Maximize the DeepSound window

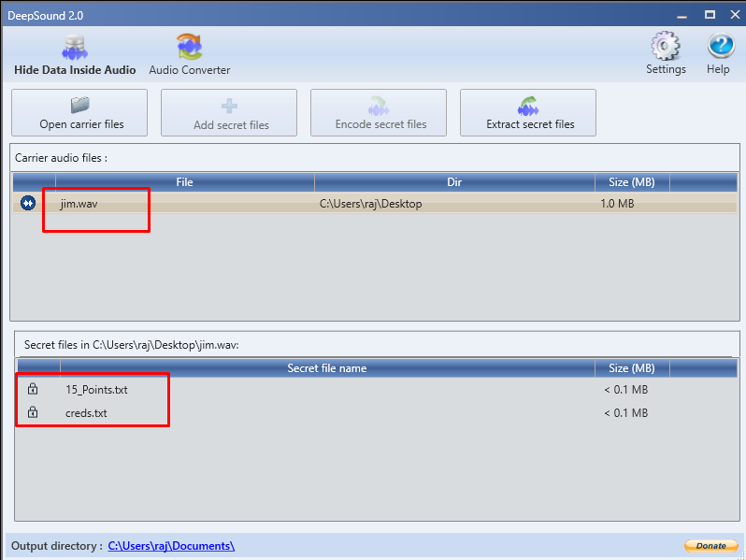coord(710,15)
